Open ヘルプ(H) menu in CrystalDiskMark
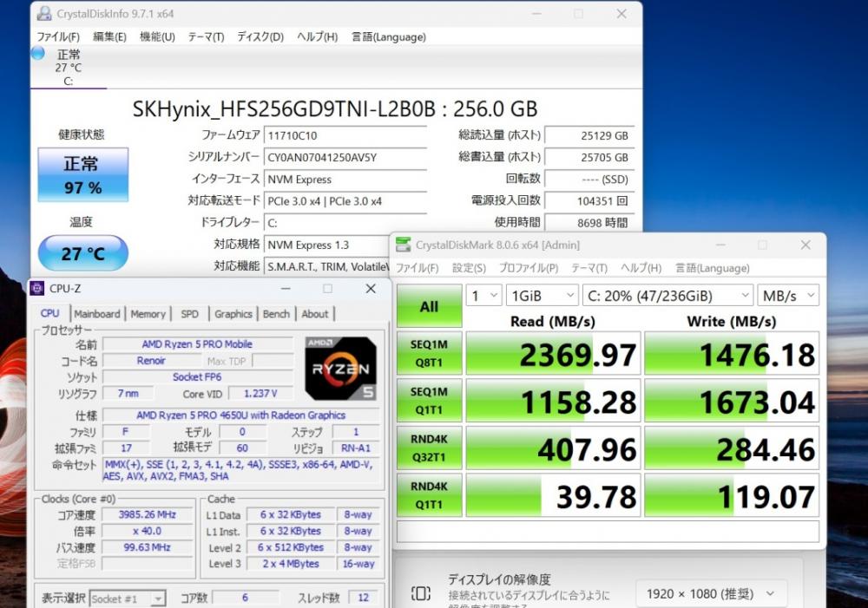 coord(641,268)
